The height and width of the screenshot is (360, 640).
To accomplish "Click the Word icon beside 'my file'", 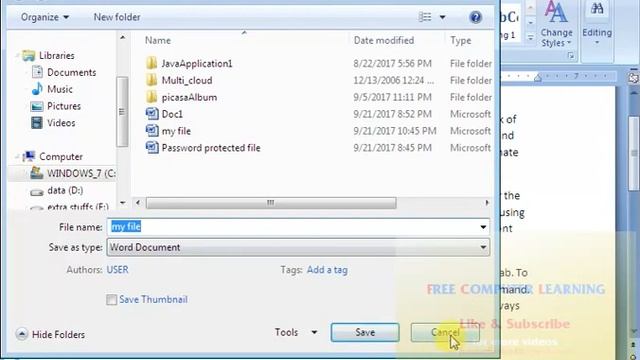I will [x=152, y=131].
